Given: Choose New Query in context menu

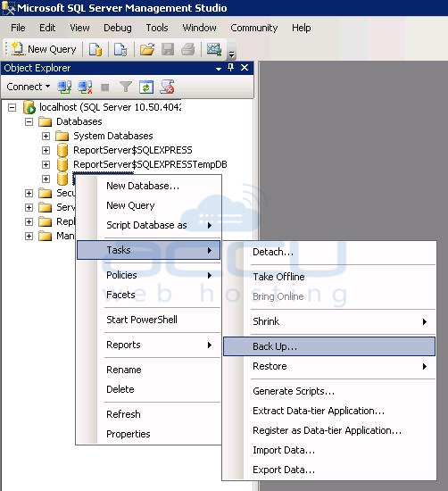Looking at the screenshot, I should (149, 205).
